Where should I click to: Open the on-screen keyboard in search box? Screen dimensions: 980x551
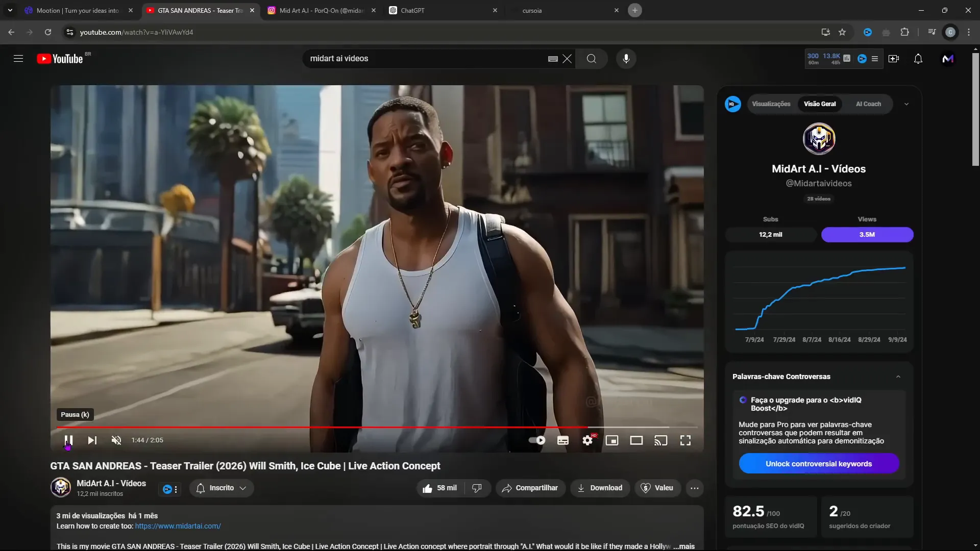(x=553, y=59)
